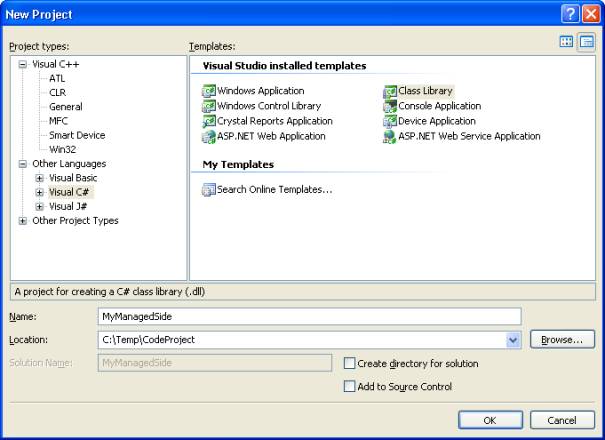Select Smart Device project type
605x440 pixels.
coord(77,135)
